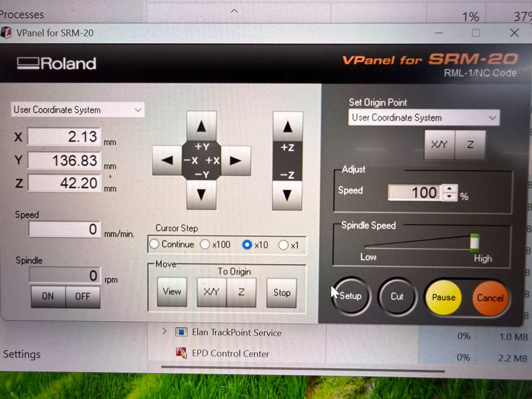Expand the Elan TrackPoint Service entry
The height and width of the screenshot is (399, 532).
click(x=164, y=331)
